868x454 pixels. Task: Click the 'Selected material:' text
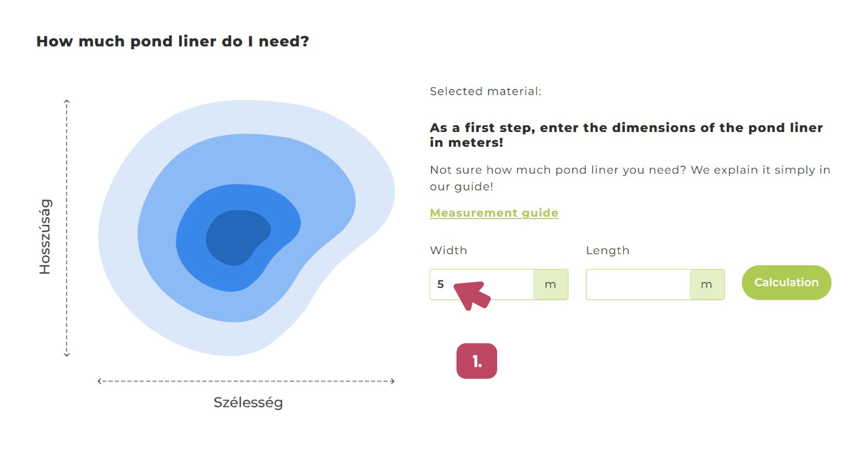(x=485, y=91)
